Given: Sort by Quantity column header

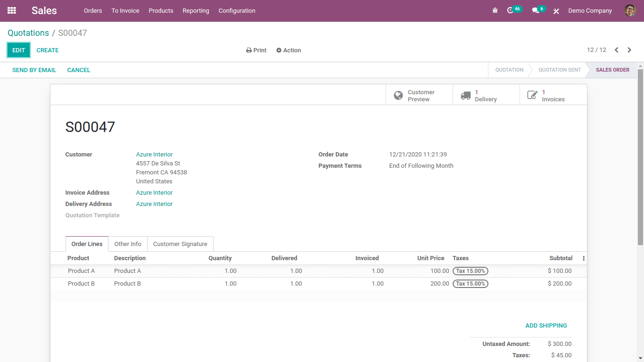Looking at the screenshot, I should [x=220, y=258].
